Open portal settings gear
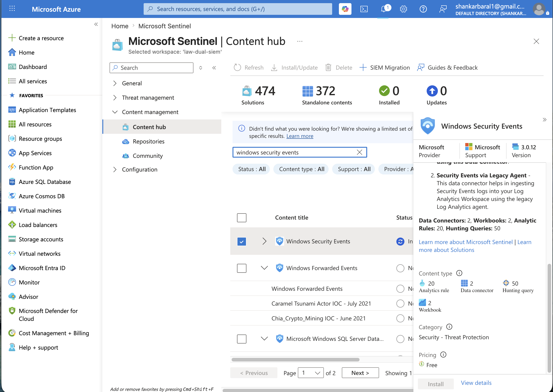 click(x=403, y=9)
